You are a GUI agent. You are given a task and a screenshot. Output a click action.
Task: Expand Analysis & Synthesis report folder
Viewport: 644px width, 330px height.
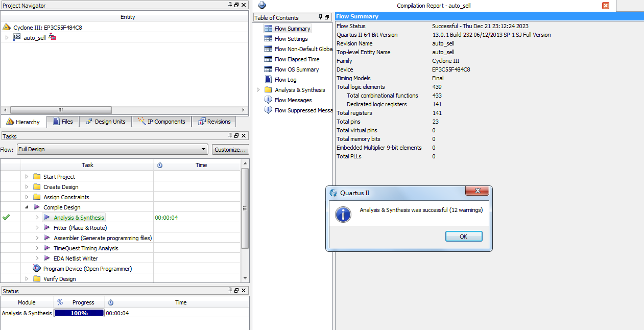(x=258, y=90)
